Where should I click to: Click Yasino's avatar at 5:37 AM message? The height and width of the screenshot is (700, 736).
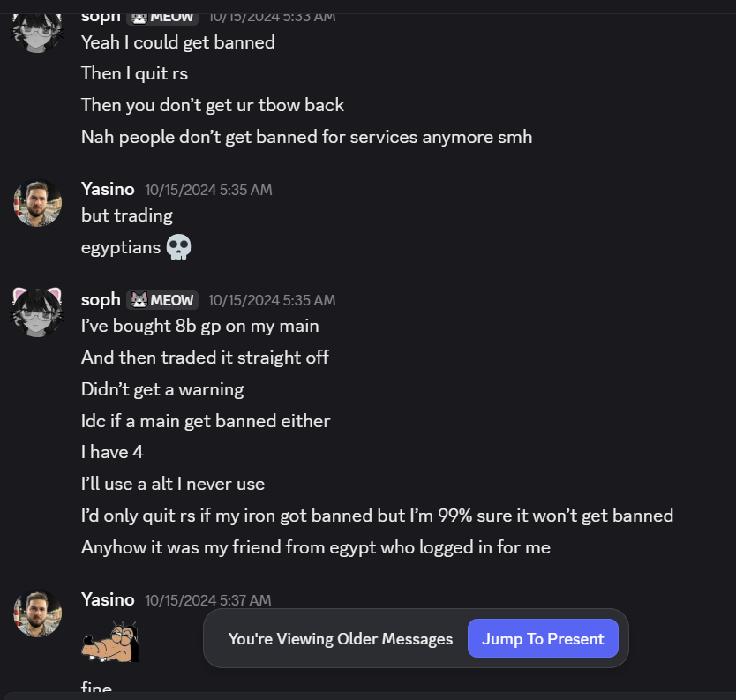(x=38, y=613)
